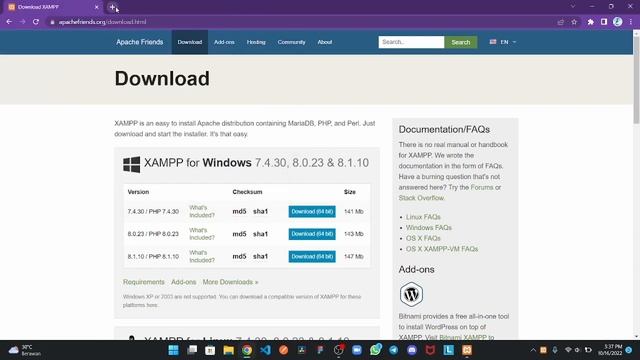Viewport: 640px width, 360px height.
Task: Reload the page with refresh icon
Action: coord(36,22)
